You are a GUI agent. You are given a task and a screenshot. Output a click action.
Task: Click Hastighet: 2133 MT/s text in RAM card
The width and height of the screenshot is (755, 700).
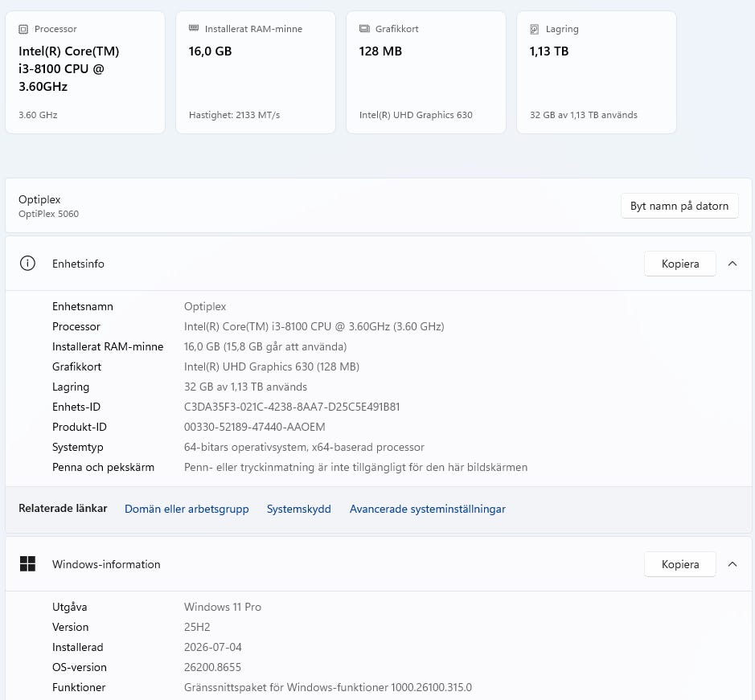click(x=234, y=115)
